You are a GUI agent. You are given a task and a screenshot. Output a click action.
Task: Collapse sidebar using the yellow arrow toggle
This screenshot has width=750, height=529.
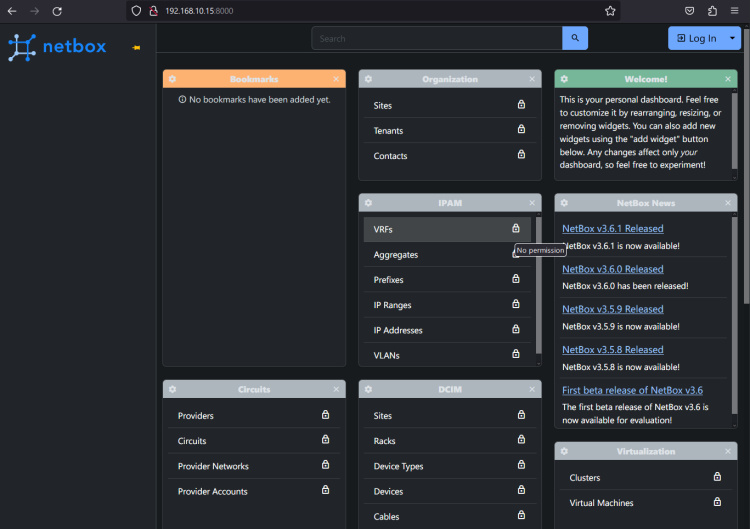point(136,47)
